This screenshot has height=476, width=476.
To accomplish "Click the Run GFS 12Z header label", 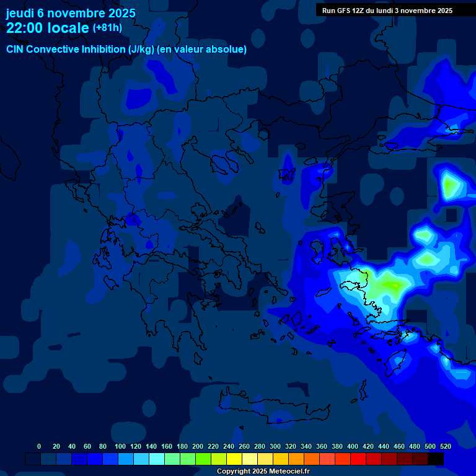I will pyautogui.click(x=387, y=11).
